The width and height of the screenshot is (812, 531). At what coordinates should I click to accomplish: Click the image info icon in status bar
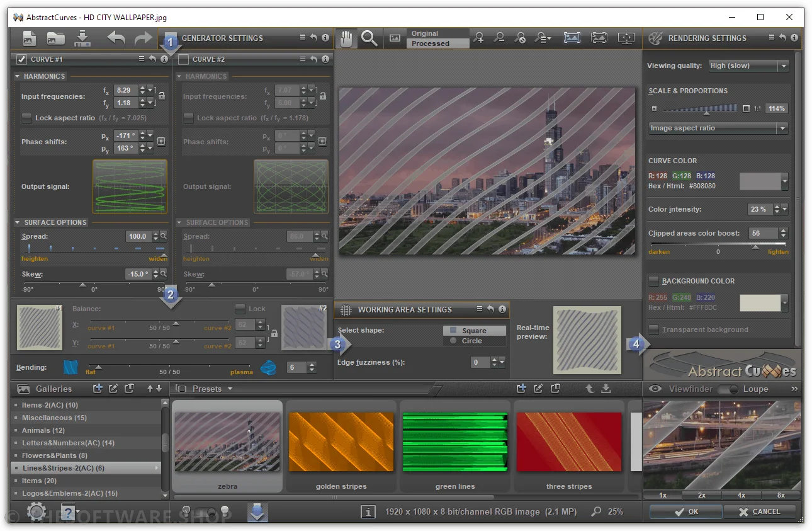point(369,512)
